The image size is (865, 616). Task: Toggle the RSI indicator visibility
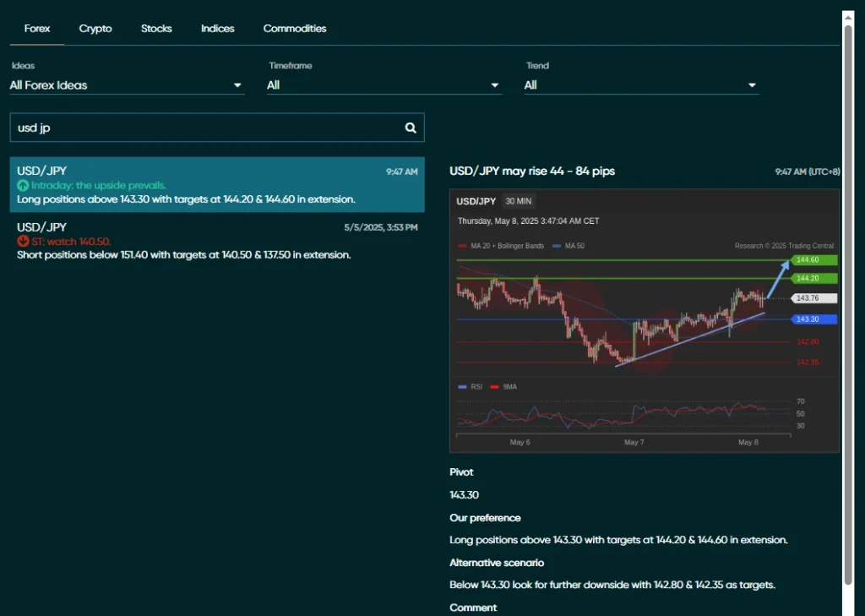click(463, 386)
